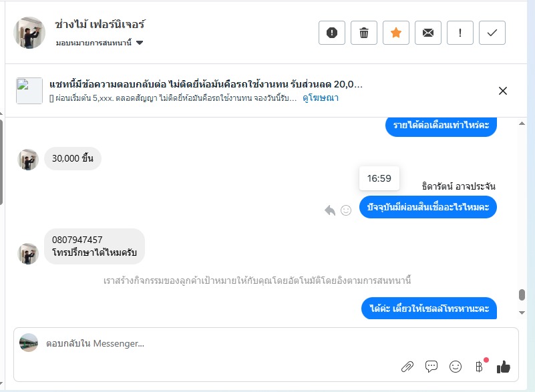The image size is (535, 392).
Task: Open the emoji picker in the composer
Action: click(456, 366)
